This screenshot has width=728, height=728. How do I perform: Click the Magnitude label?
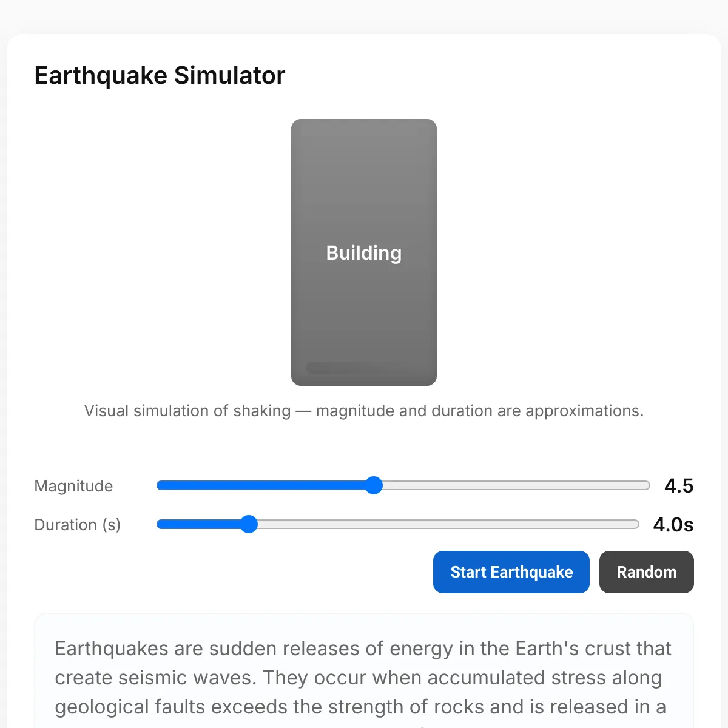[x=73, y=486]
